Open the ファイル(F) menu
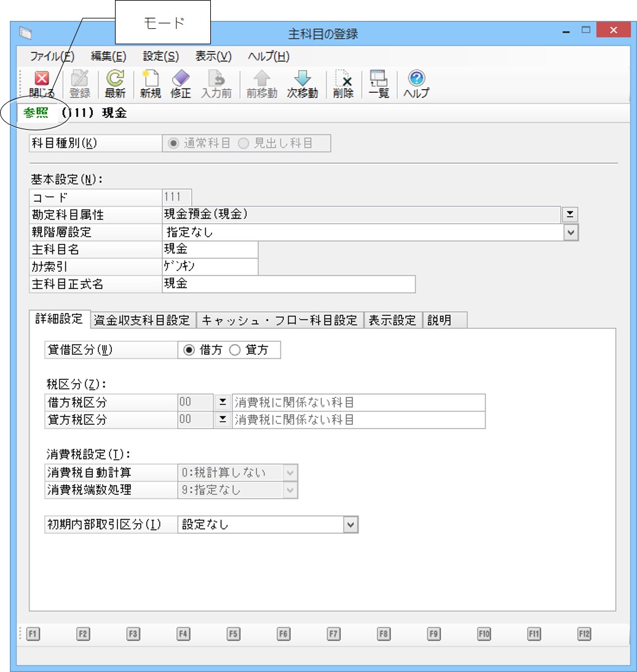 [x=52, y=56]
